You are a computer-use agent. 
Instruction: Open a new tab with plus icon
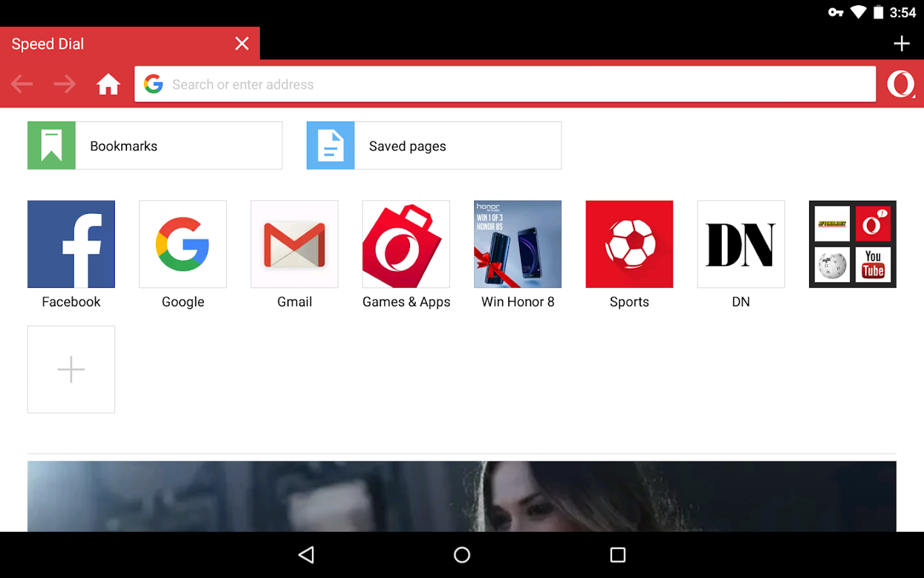click(902, 44)
